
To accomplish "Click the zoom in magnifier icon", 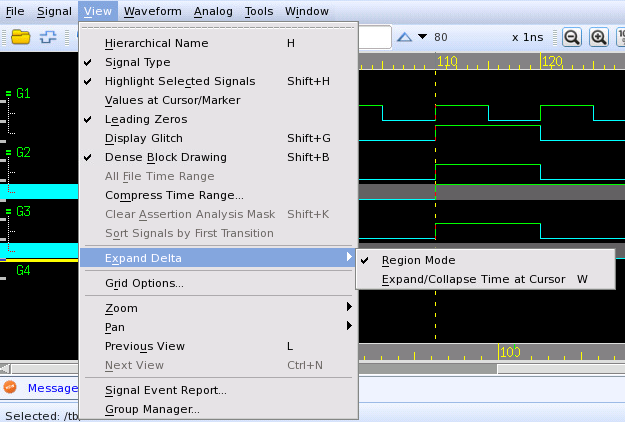I will (599, 37).
